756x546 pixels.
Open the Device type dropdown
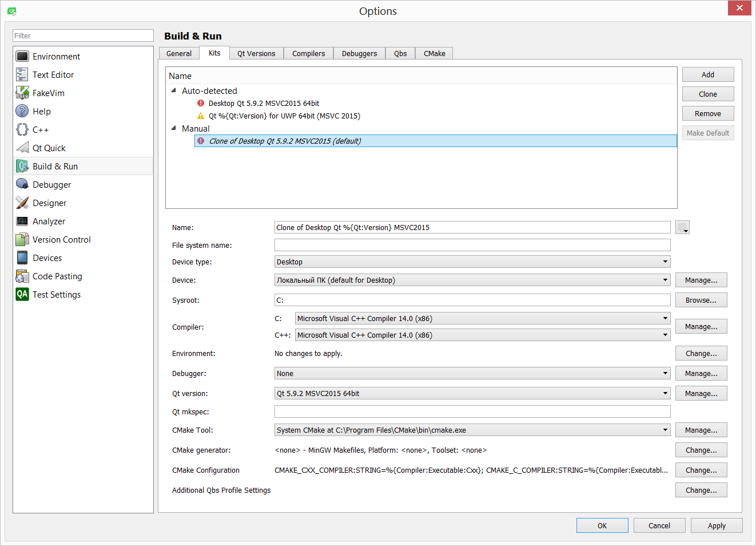point(472,262)
